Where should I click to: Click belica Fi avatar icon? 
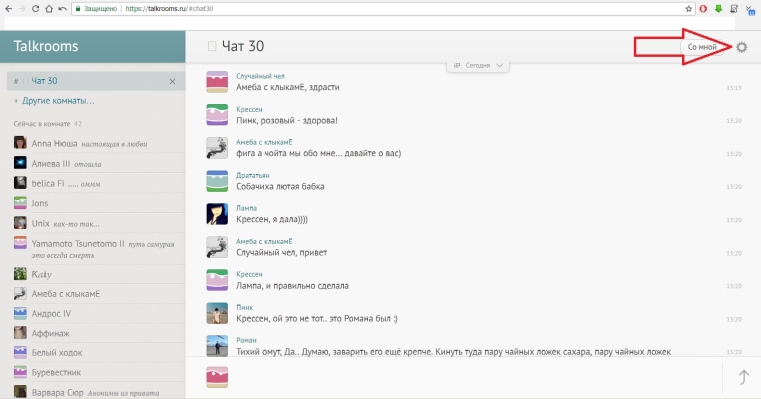pyautogui.click(x=20, y=183)
